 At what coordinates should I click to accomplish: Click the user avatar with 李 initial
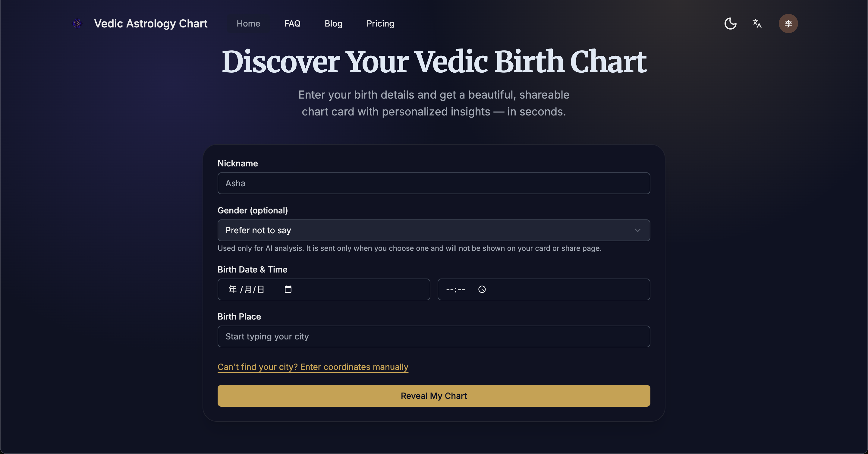coord(788,24)
